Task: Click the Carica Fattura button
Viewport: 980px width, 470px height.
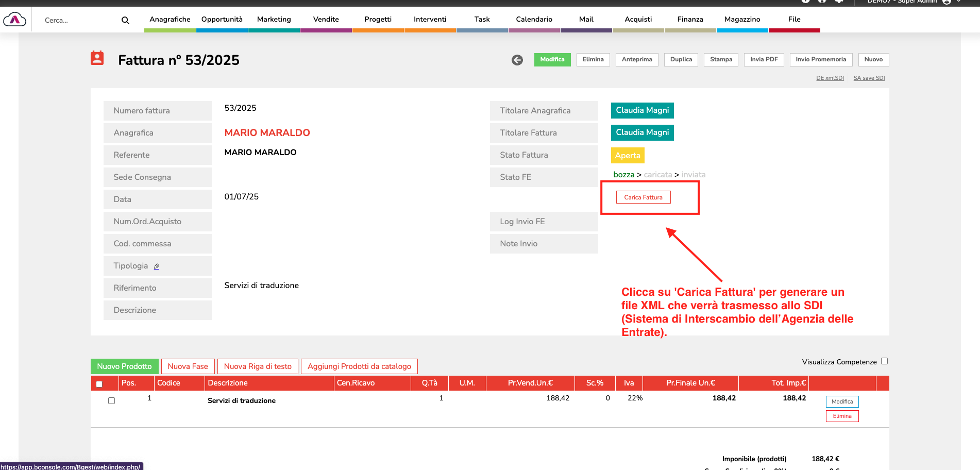Action: tap(643, 197)
